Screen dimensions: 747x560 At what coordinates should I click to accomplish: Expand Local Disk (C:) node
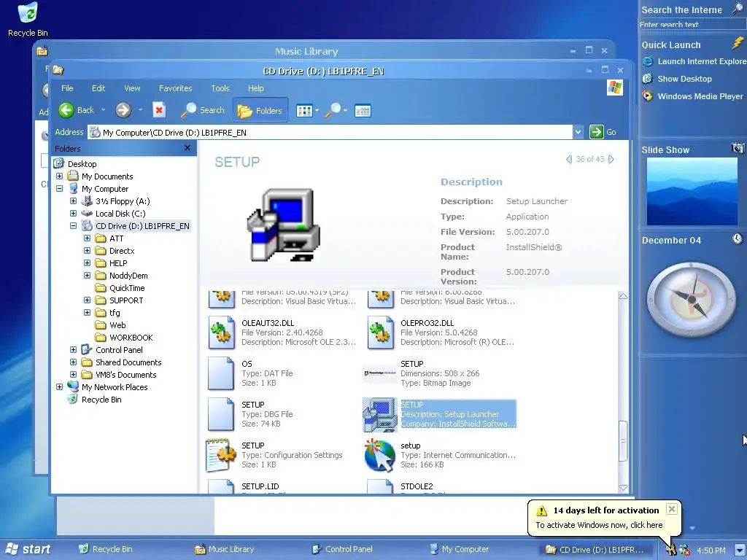[x=74, y=214]
